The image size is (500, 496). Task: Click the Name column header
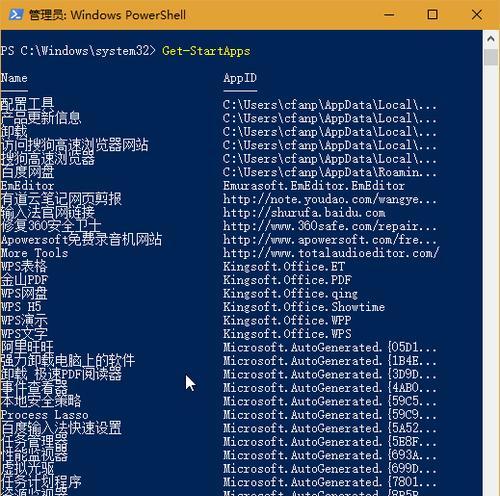point(14,78)
